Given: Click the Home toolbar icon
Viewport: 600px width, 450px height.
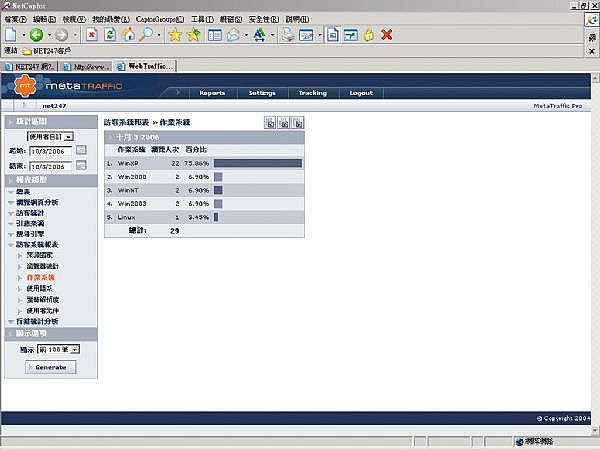Looking at the screenshot, I should click(x=127, y=35).
